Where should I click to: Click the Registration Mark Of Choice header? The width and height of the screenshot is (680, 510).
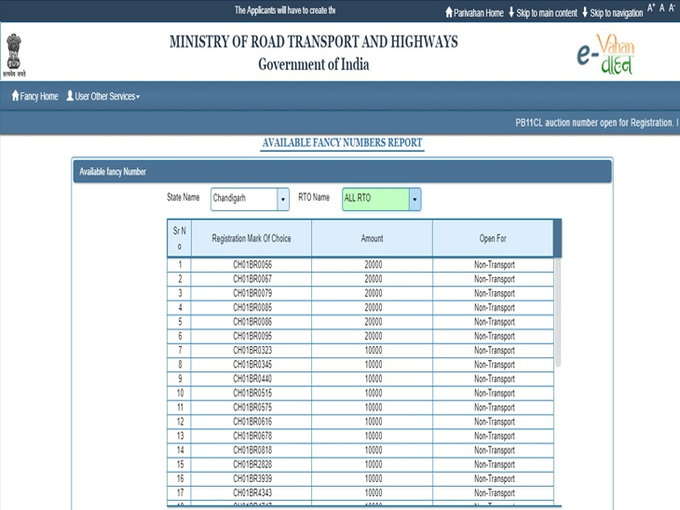click(x=251, y=239)
